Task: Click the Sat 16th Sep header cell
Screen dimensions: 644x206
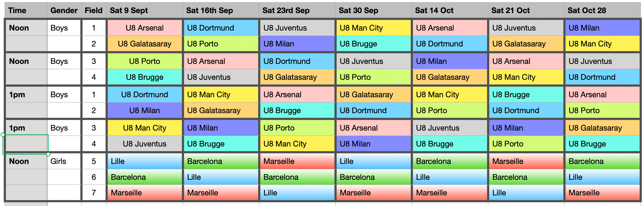Action: pos(221,10)
